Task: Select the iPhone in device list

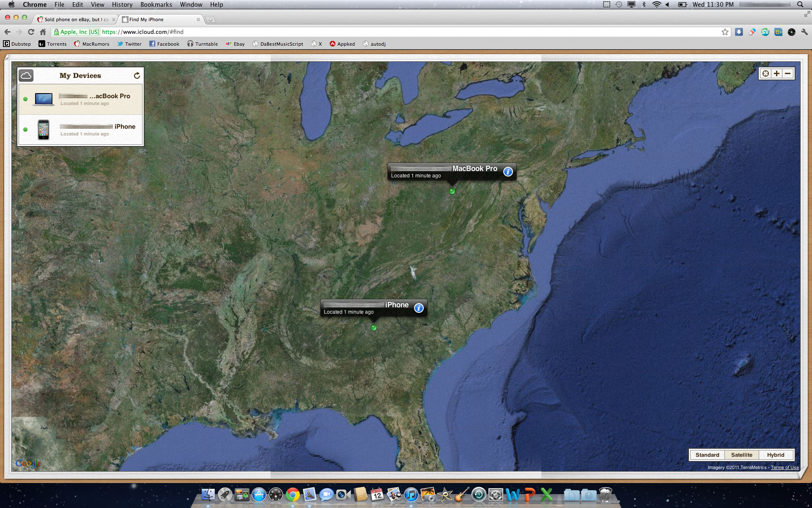Action: pos(80,130)
